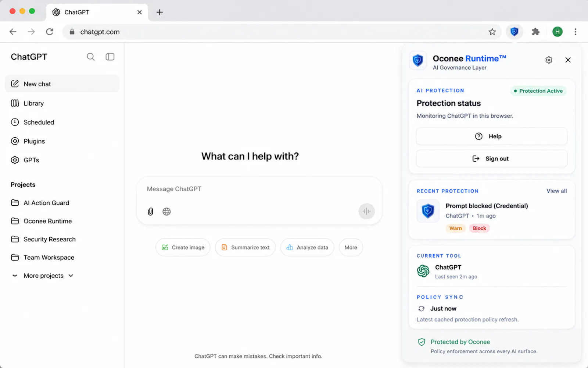The image size is (588, 368).
Task: Reload the chatgpt.com page
Action: (50, 32)
